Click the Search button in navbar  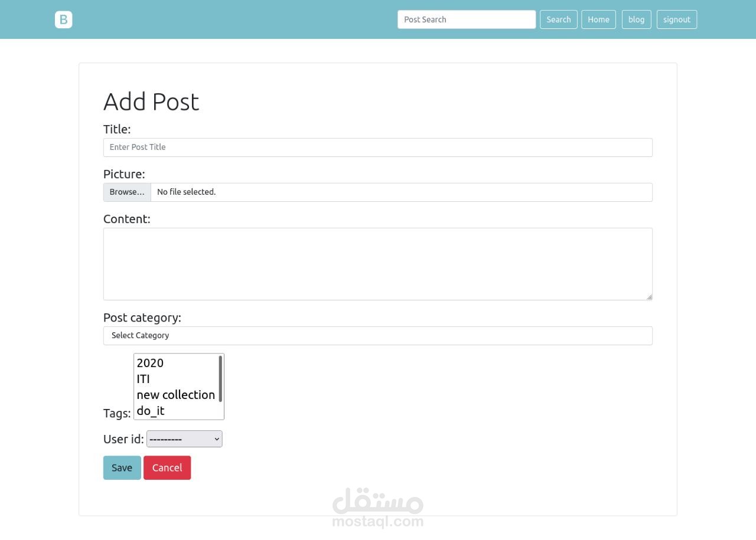[559, 19]
